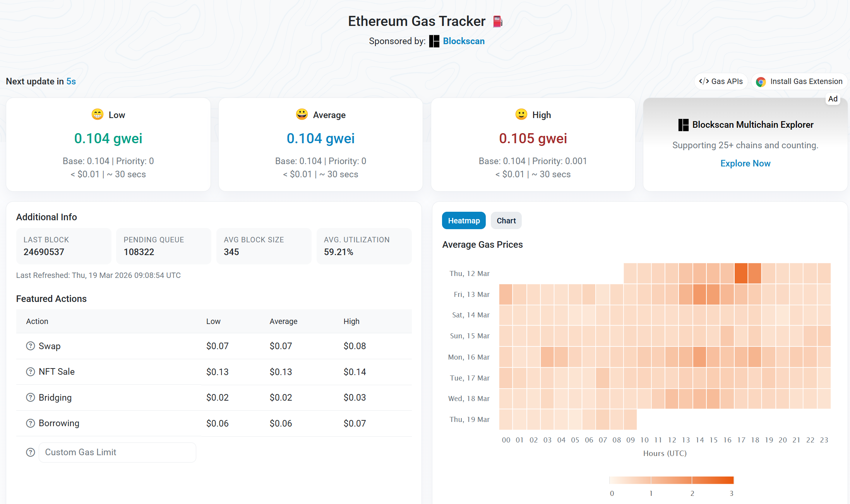Click into the Custom Gas Limit field
Screen dimensions: 850x504
click(x=117, y=453)
